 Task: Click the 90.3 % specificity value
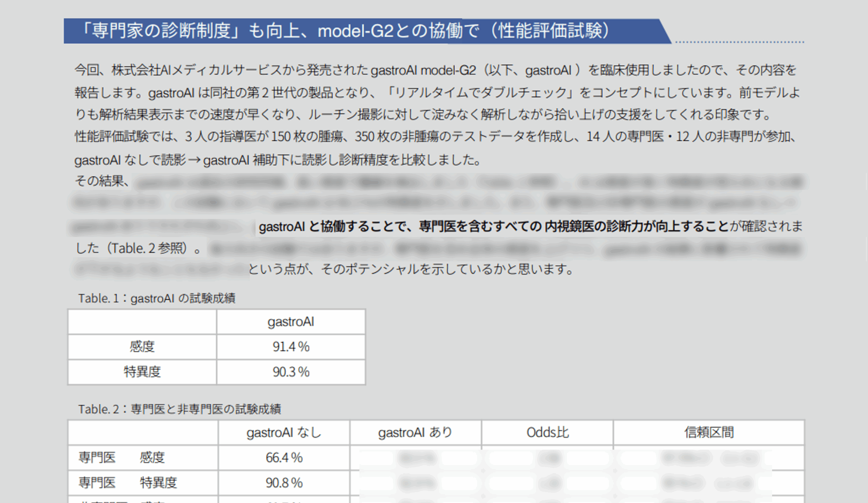291,372
